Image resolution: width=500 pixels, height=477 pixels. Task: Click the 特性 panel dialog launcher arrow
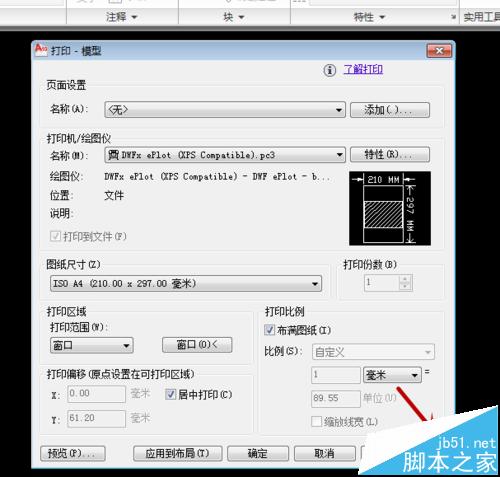(x=453, y=17)
